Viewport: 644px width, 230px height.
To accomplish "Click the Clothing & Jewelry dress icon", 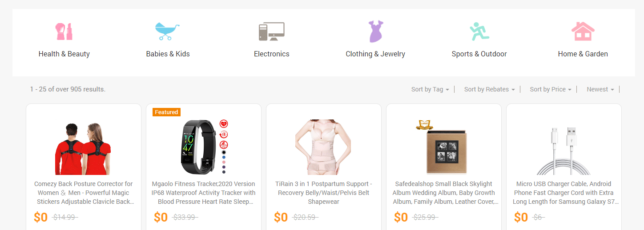I will click(x=375, y=32).
